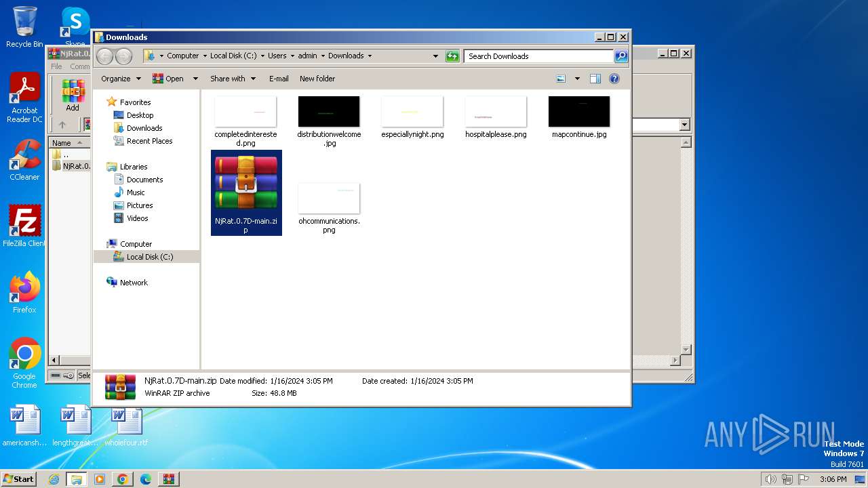Select the especiallynight.png file
The image size is (868, 488).
pyautogui.click(x=412, y=117)
